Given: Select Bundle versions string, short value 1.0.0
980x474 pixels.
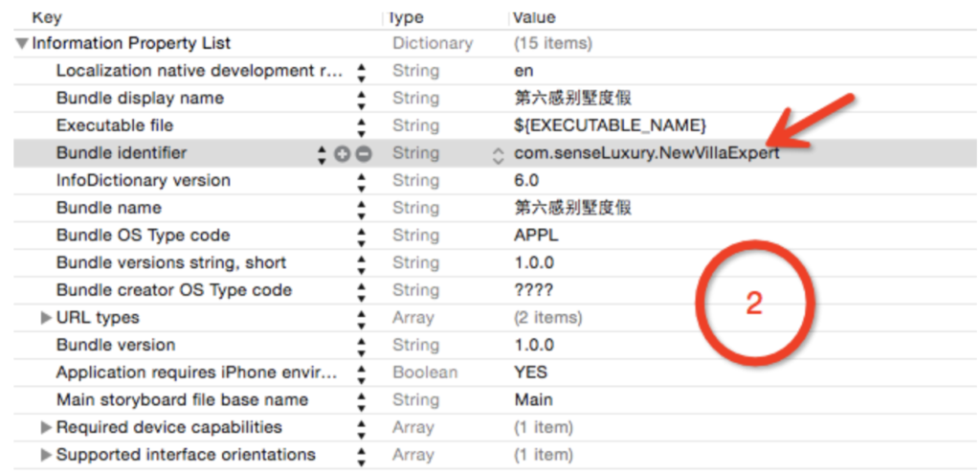Looking at the screenshot, I should 534,262.
